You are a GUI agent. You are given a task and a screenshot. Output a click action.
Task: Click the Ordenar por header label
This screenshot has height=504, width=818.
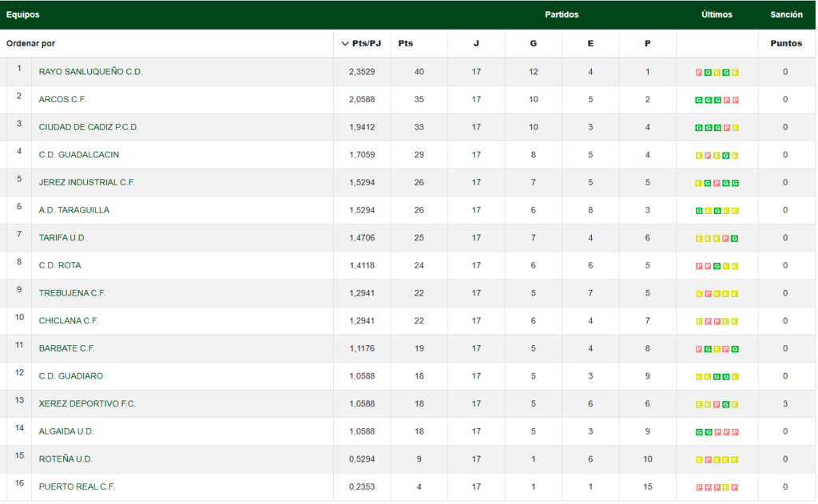tap(31, 44)
